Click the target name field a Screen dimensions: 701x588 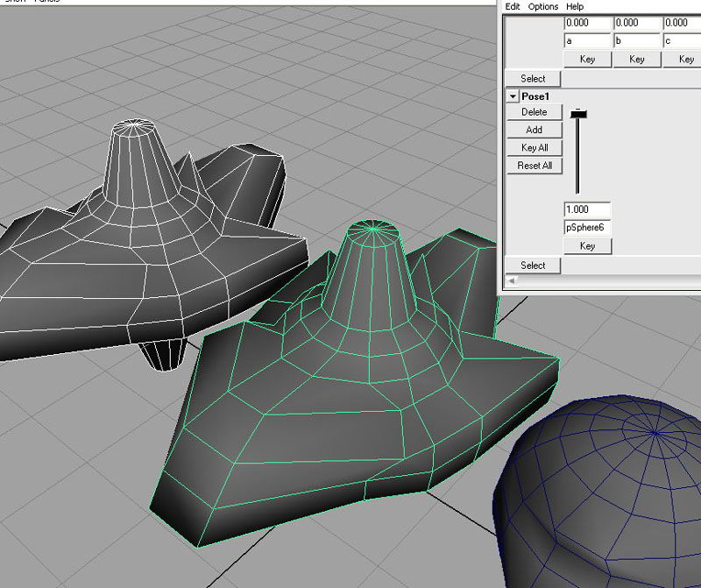pos(587,40)
